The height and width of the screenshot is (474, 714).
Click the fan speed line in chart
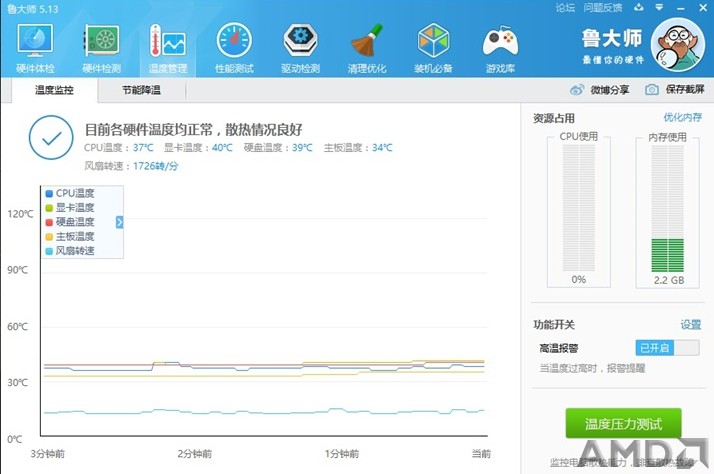click(264, 412)
